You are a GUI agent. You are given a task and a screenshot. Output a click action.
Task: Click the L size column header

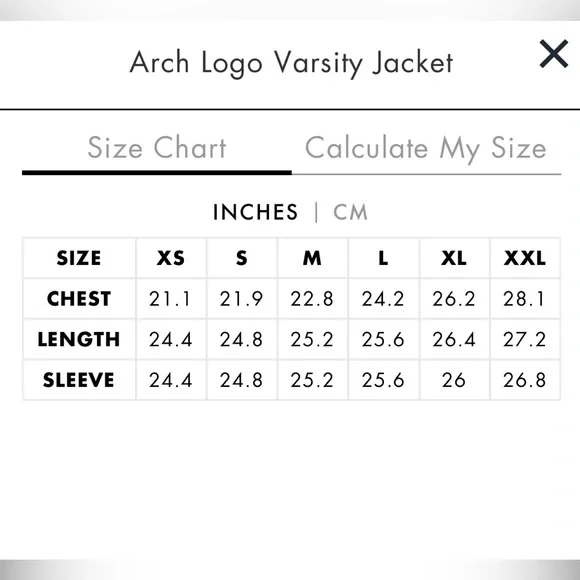383,258
